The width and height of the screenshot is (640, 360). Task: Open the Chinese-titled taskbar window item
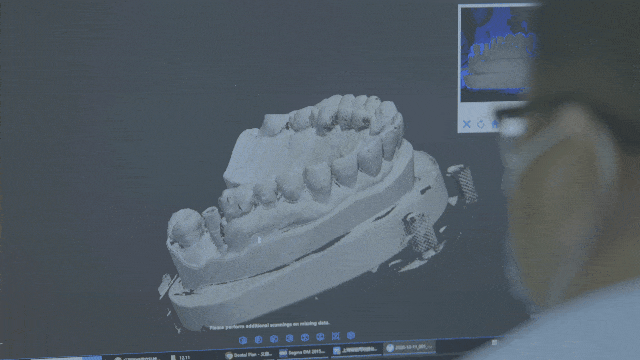(x=355, y=350)
